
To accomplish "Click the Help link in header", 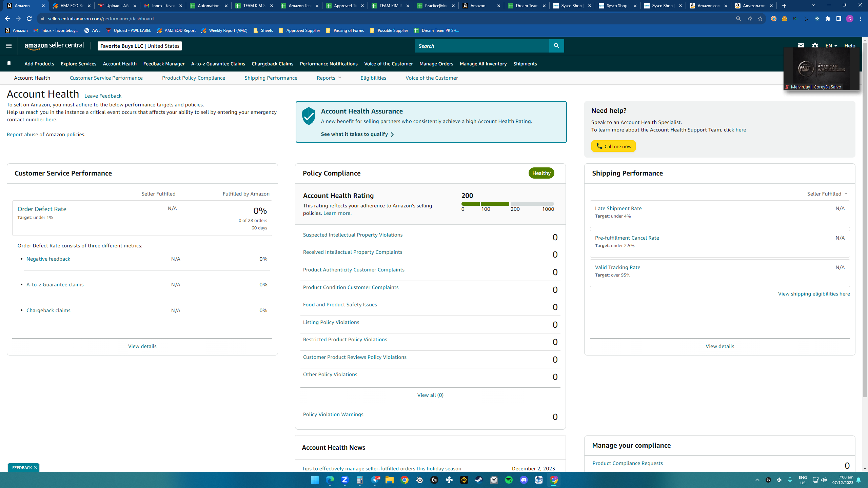I will [x=850, y=46].
